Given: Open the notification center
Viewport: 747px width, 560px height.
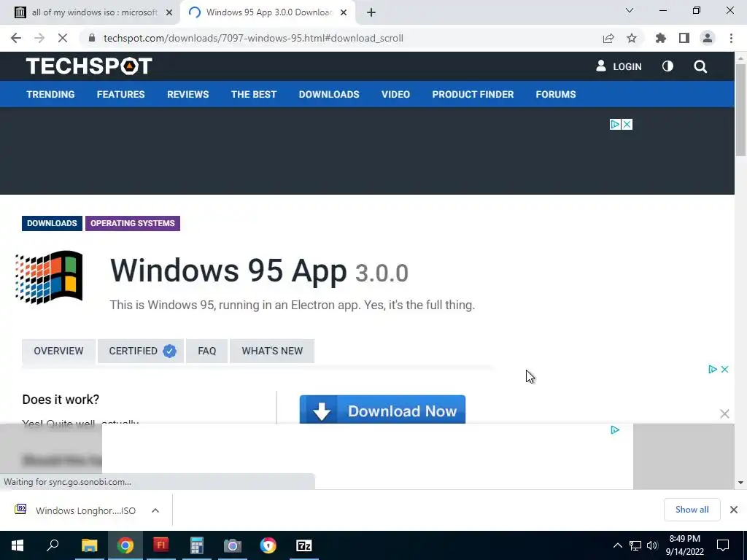Looking at the screenshot, I should pyautogui.click(x=723, y=545).
